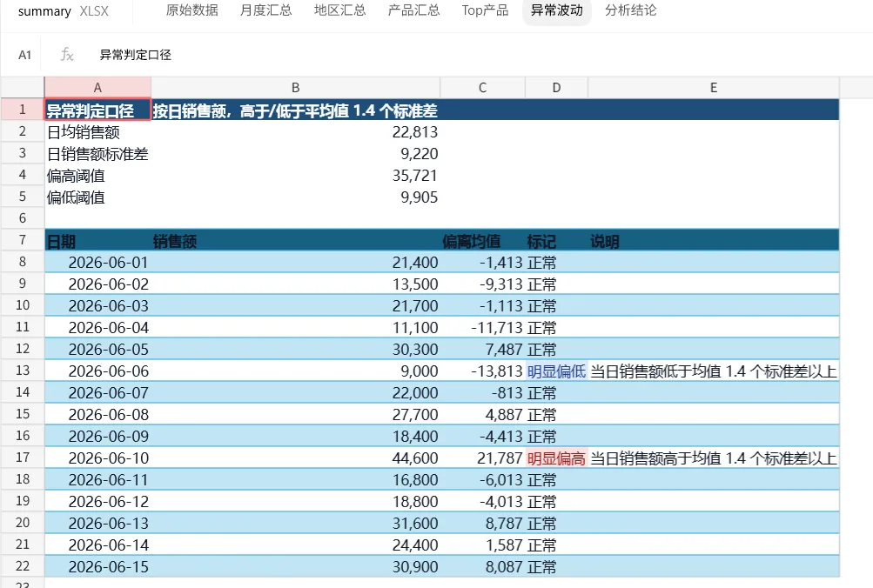
Task: Select date cell 2026-06-09
Action: point(97,436)
